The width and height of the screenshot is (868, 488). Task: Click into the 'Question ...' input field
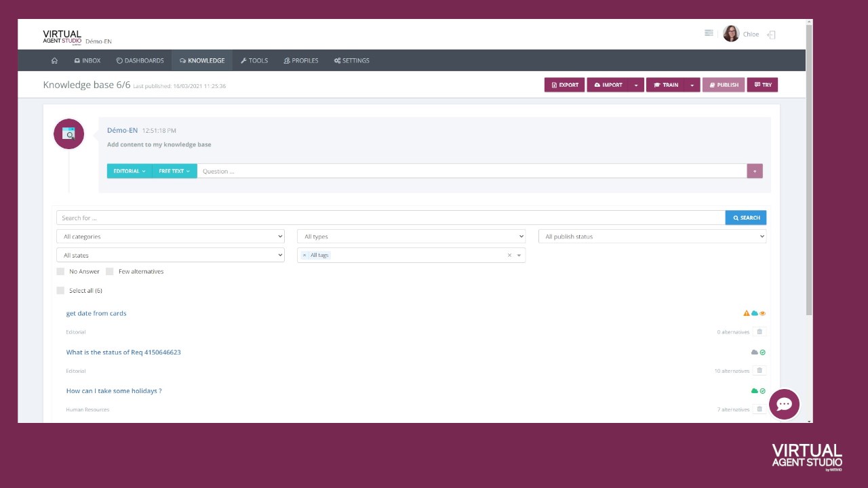(x=472, y=171)
